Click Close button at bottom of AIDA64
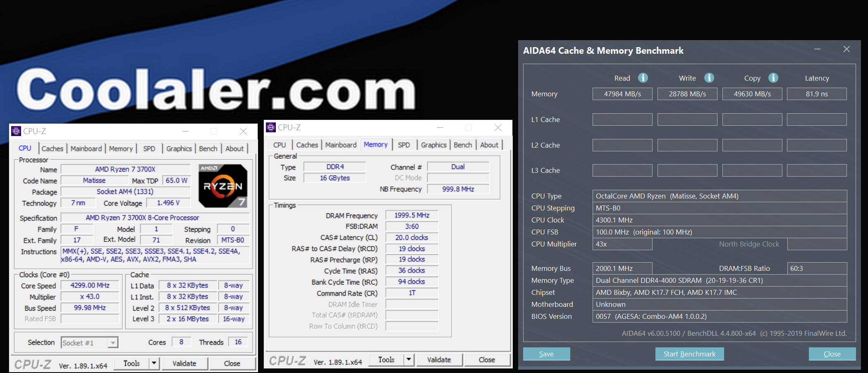Image resolution: width=868 pixels, height=373 pixels. (832, 354)
